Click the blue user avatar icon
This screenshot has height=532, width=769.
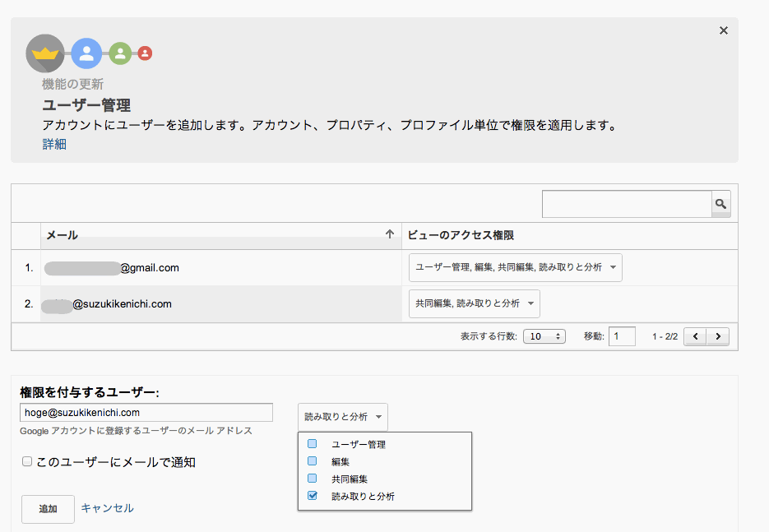point(86,53)
